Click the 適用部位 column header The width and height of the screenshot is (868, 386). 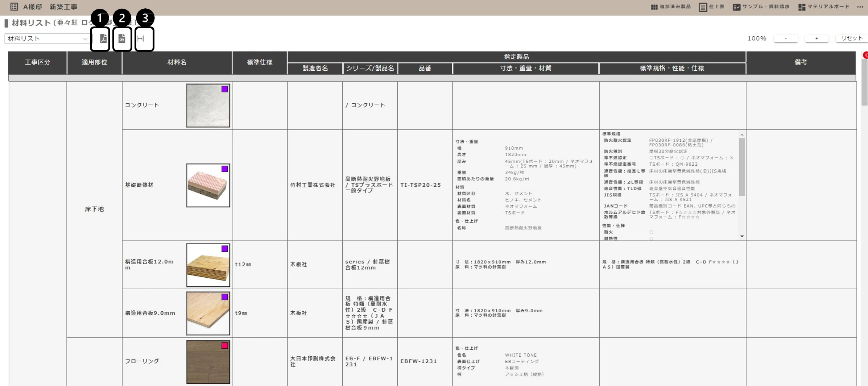point(94,62)
